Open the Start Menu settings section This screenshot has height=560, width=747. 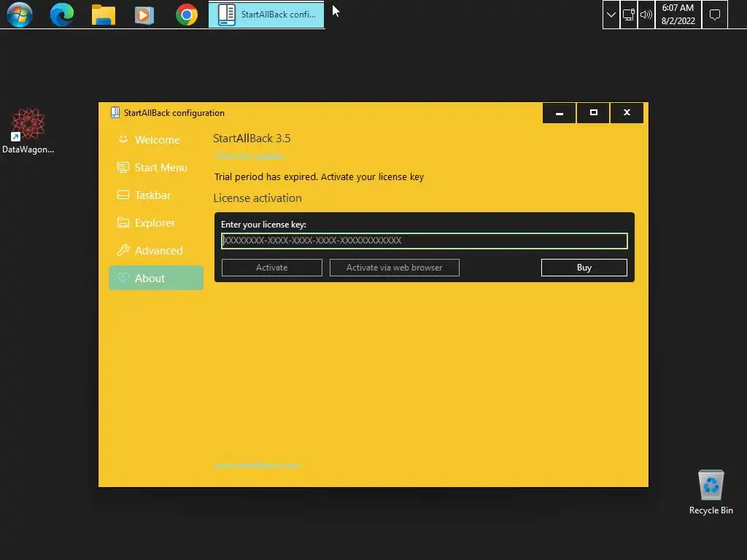click(156, 167)
